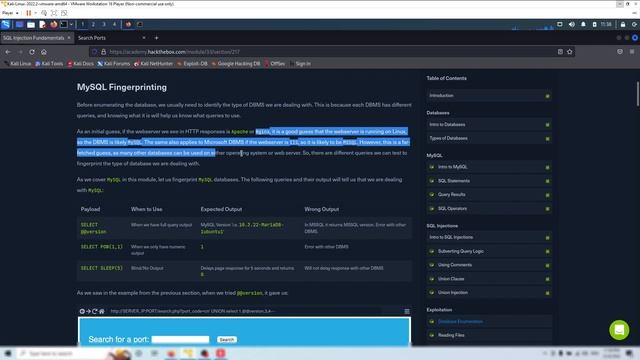Screen dimensions: 640x360
Task: Open SQL Statements section
Action: (489, 181)
